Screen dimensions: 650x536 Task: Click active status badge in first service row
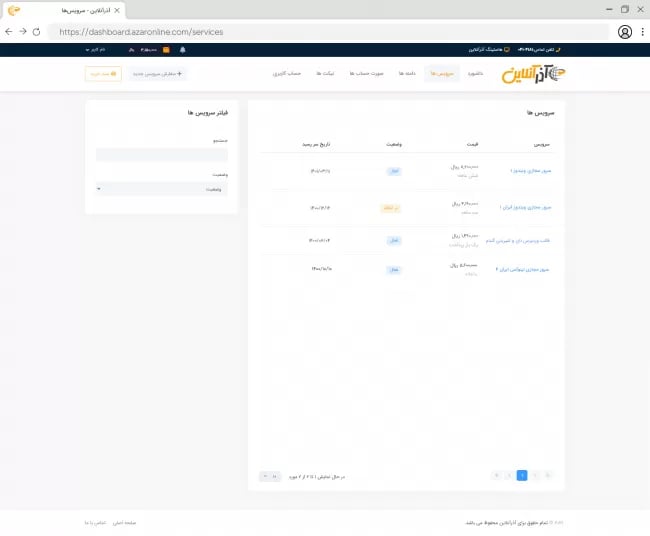click(394, 171)
